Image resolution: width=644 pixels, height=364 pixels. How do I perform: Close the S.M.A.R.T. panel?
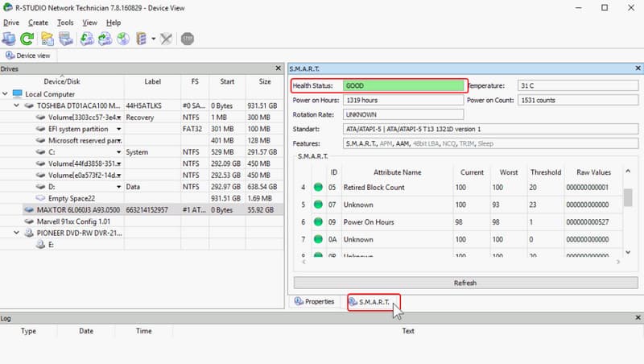(x=638, y=68)
